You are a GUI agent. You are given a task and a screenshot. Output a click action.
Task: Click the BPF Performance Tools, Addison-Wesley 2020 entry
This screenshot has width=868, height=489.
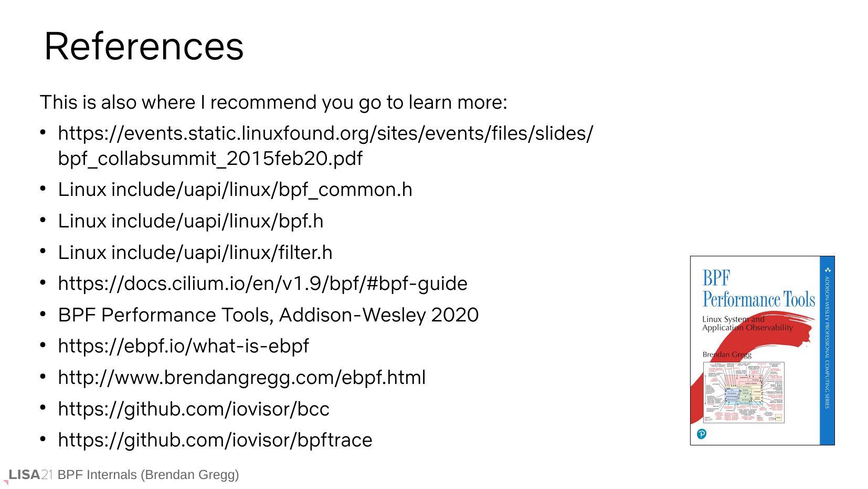268,315
